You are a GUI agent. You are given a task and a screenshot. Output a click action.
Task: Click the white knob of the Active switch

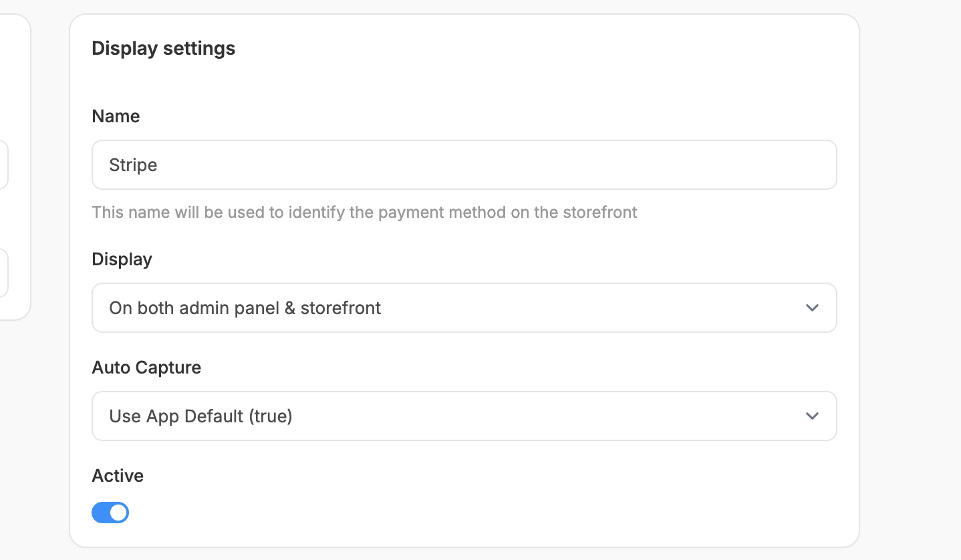[x=118, y=513]
